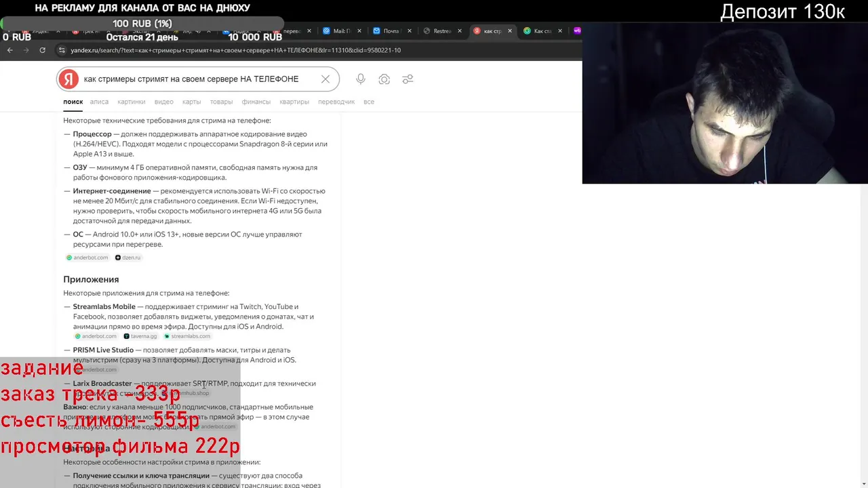This screenshot has width=868, height=488.
Task: Close the Почта tab
Action: (410, 31)
